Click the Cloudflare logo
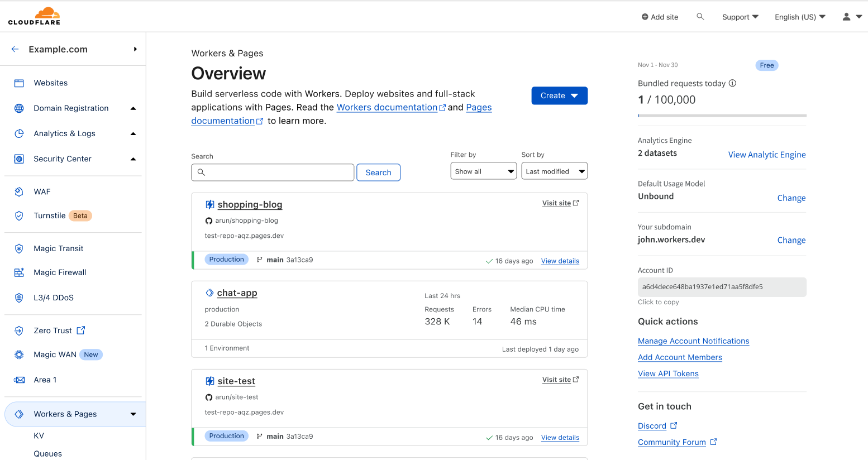Image resolution: width=868 pixels, height=460 pixels. [34, 16]
